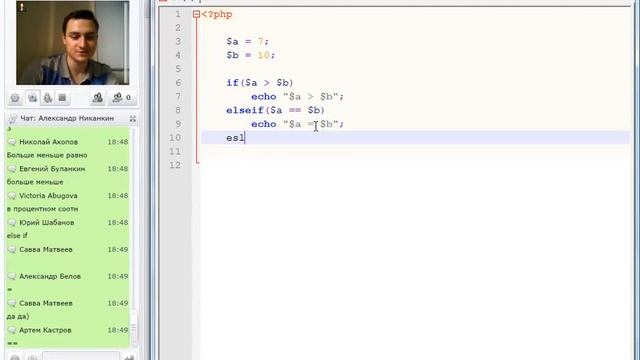Click the square stop broadcast icon
This screenshot has width=640, height=360.
(62, 98)
